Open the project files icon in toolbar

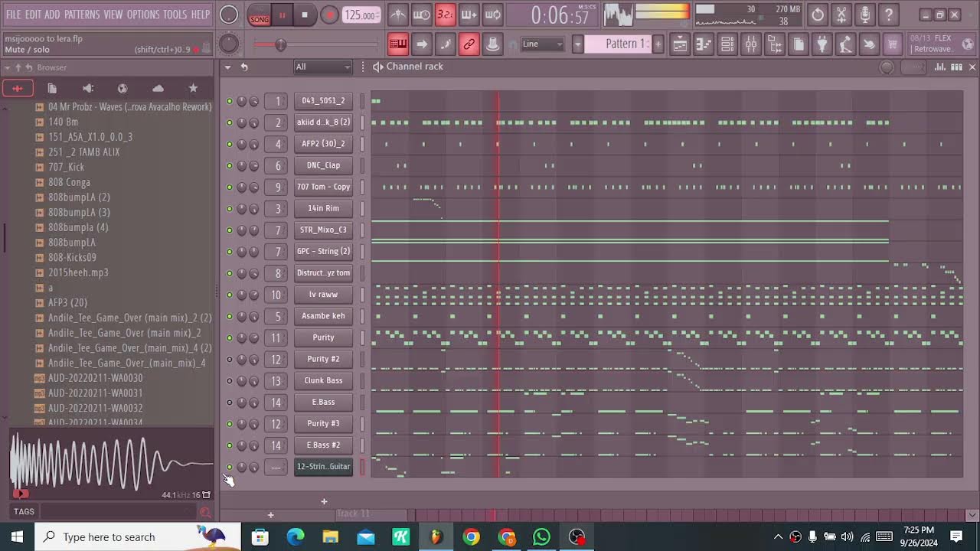[x=799, y=44]
